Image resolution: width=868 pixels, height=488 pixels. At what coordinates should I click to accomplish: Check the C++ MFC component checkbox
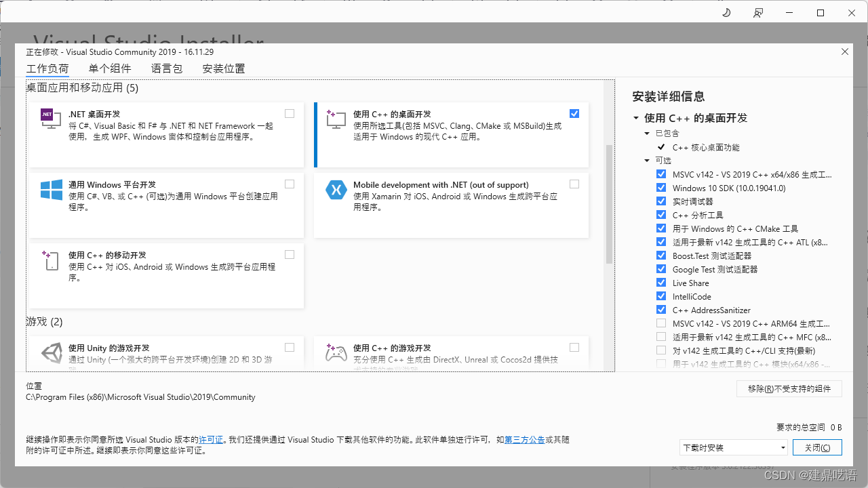pyautogui.click(x=661, y=337)
